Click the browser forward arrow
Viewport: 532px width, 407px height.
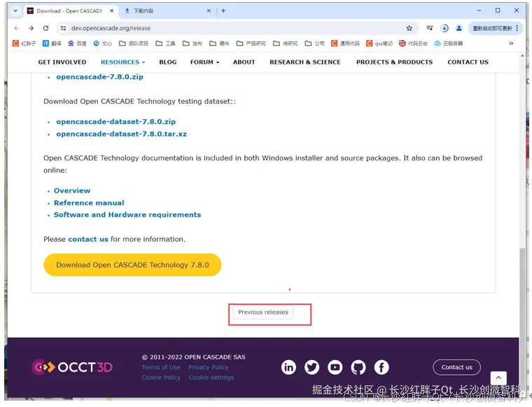(x=31, y=28)
